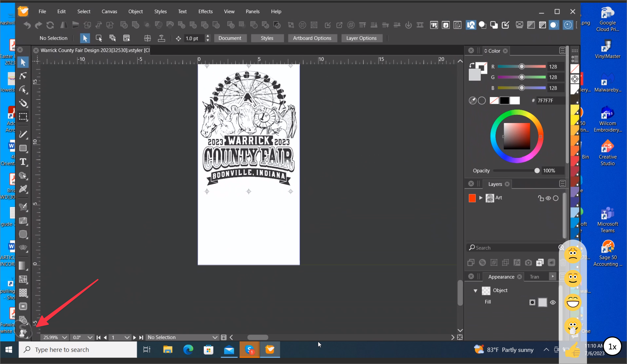
Task: Open the Effects menu
Action: 205,11
